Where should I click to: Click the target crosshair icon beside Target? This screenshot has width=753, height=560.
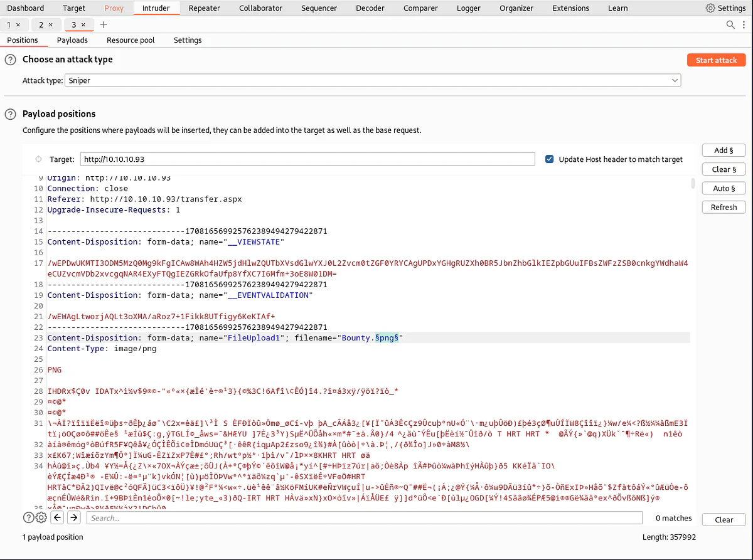tap(38, 159)
